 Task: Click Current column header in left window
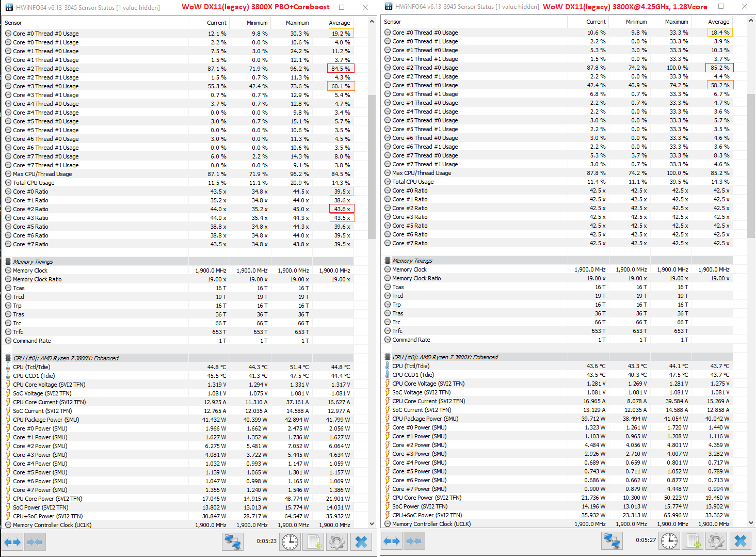[208, 23]
